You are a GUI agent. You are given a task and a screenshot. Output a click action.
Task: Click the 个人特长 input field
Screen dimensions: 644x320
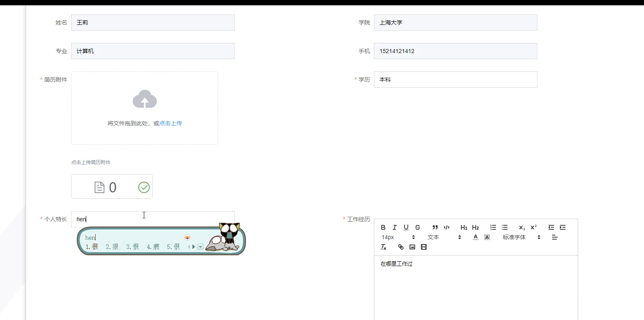tap(153, 219)
